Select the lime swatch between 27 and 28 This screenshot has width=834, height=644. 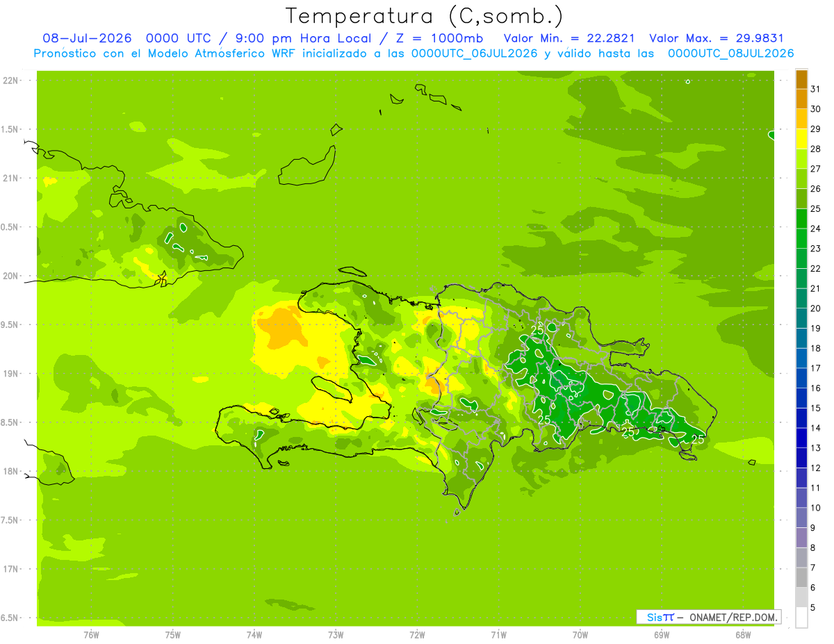pos(801,159)
